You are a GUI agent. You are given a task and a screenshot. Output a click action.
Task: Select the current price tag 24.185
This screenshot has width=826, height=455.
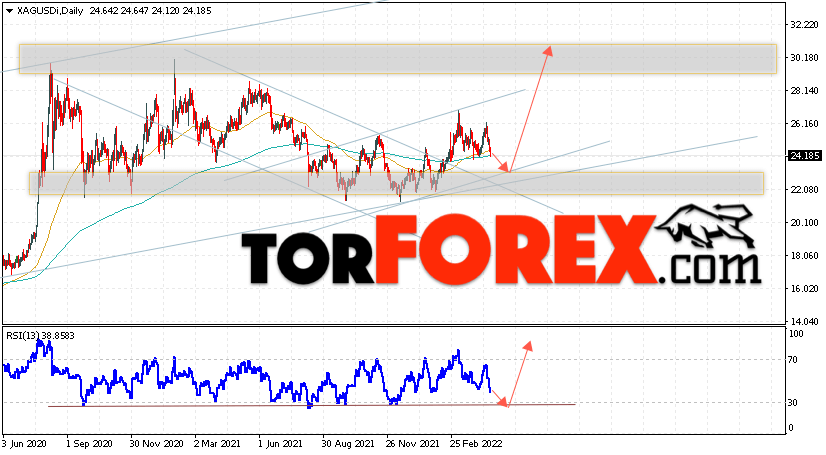(x=804, y=156)
